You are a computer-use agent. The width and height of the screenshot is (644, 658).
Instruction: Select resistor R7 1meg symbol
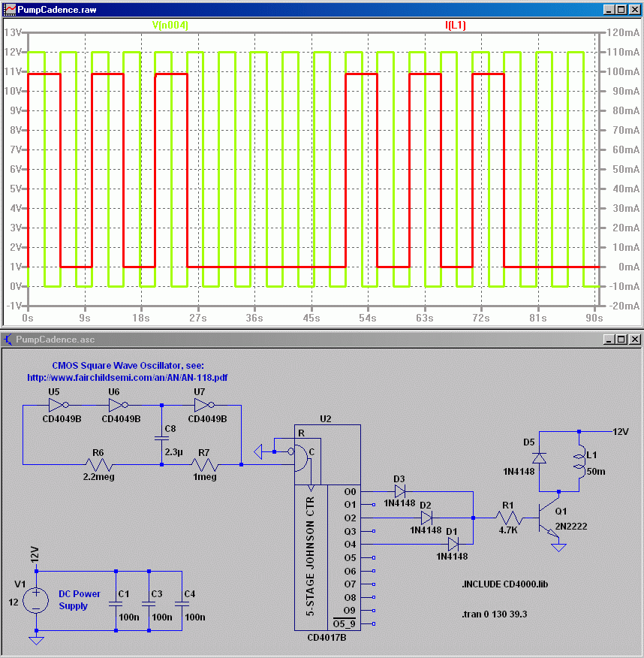click(x=205, y=464)
